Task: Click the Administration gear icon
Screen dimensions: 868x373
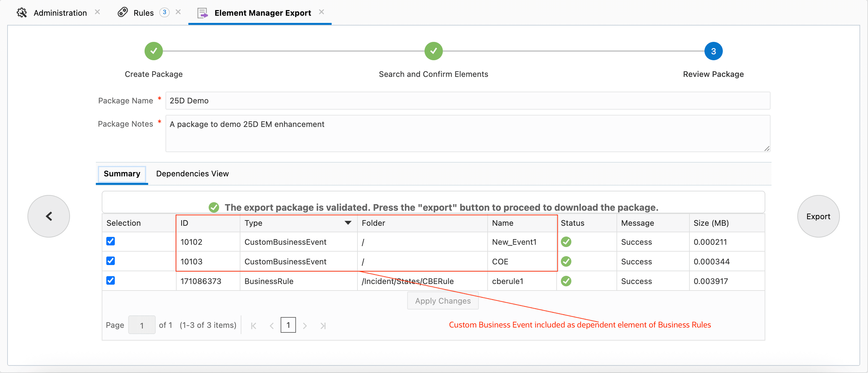Action: click(x=22, y=13)
